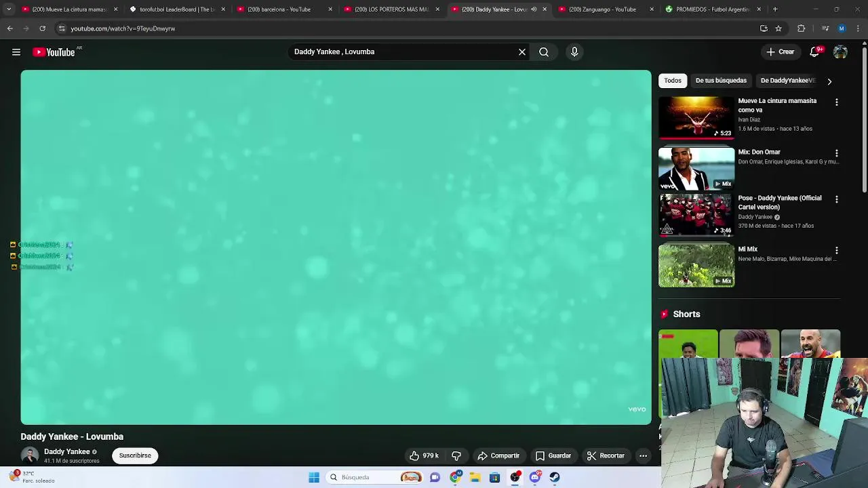The image size is (868, 488).
Task: Dislike the Lovumba video
Action: pos(456,455)
